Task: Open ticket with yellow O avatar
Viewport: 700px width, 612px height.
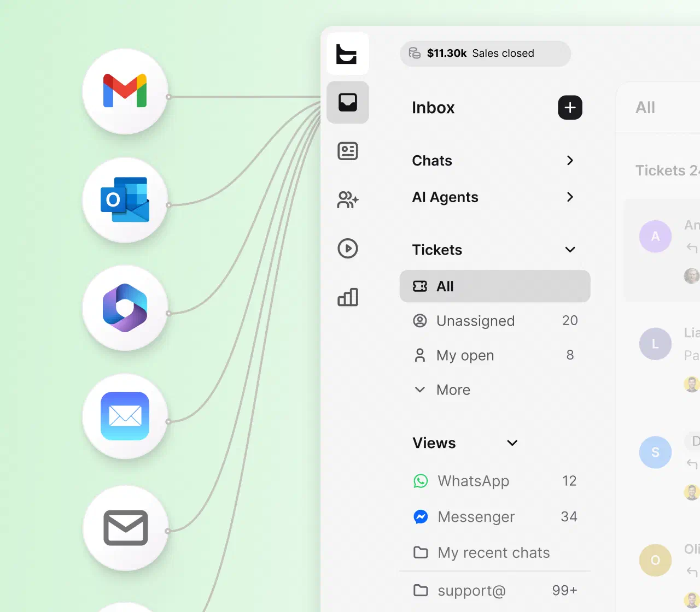Action: (x=655, y=560)
